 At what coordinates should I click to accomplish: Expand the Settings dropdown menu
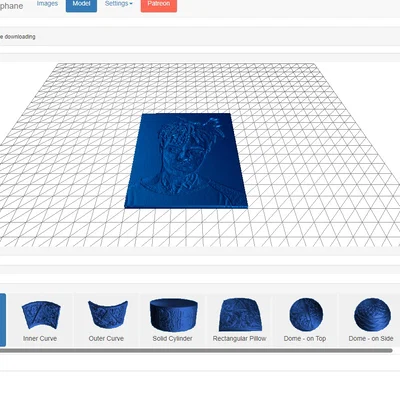point(119,4)
